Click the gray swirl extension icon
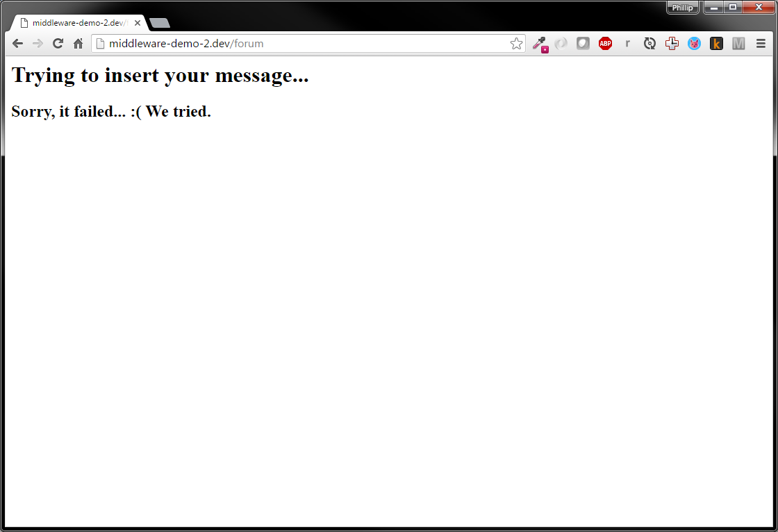This screenshot has height=532, width=778. tap(561, 44)
